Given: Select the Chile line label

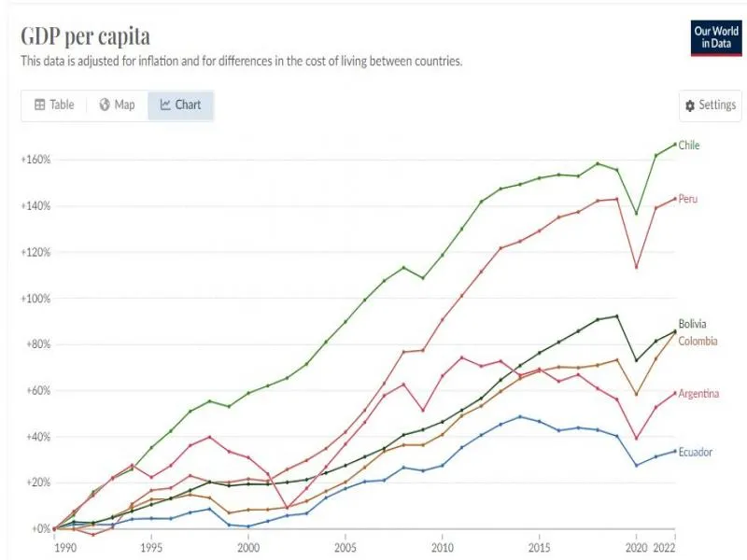Looking at the screenshot, I should [689, 146].
